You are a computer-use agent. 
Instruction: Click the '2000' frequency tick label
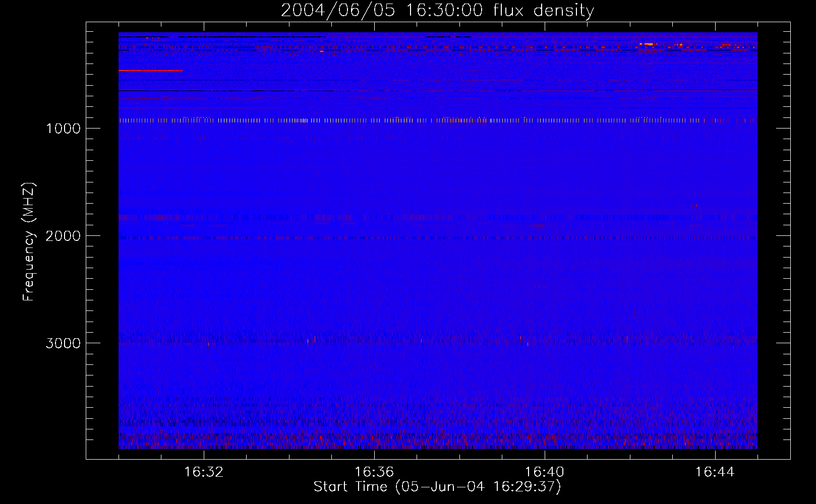click(63, 236)
